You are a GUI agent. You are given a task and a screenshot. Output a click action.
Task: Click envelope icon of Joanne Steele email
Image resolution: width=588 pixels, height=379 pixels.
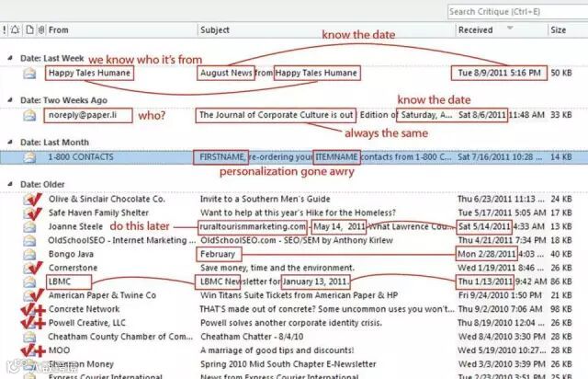(x=29, y=226)
